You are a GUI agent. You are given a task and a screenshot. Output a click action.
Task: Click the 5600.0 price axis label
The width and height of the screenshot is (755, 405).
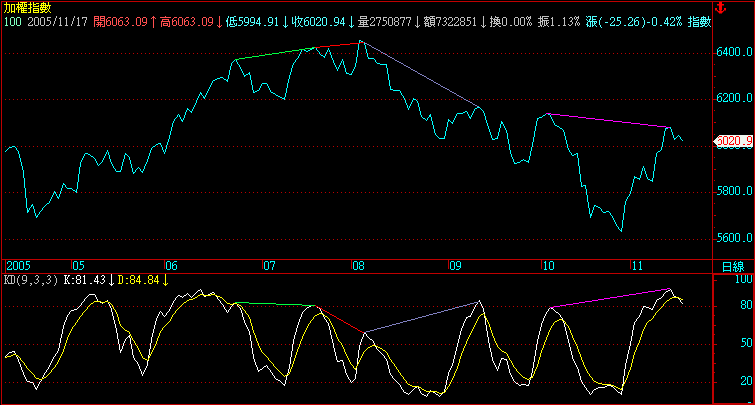point(734,238)
